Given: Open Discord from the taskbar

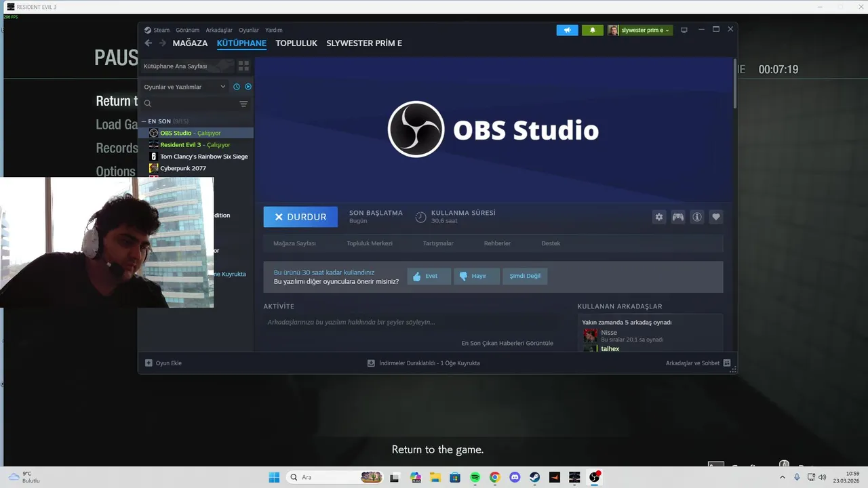Looking at the screenshot, I should [x=515, y=477].
